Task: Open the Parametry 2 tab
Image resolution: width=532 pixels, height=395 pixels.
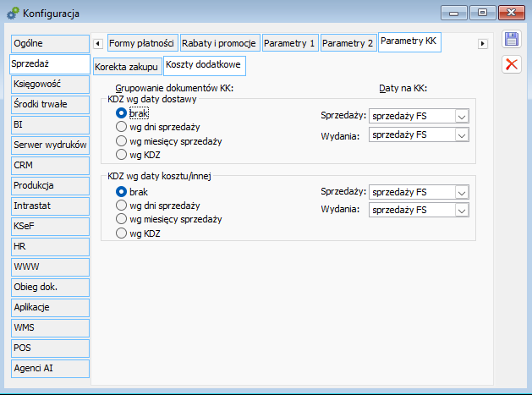Action: (348, 43)
